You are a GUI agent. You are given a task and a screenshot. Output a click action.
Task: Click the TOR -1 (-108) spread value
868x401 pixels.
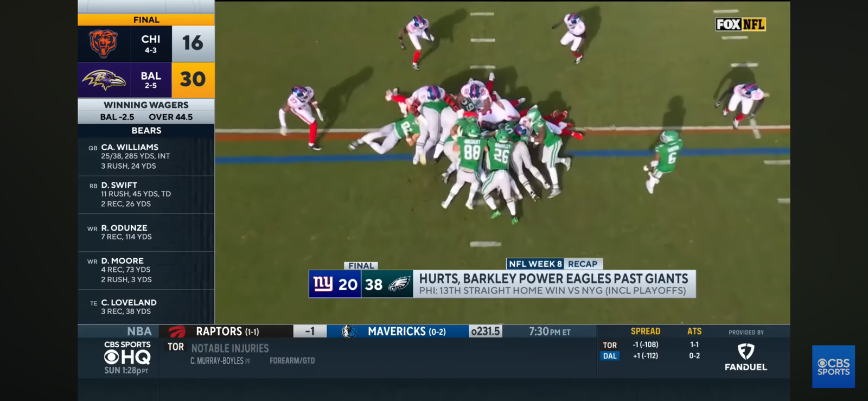click(645, 345)
